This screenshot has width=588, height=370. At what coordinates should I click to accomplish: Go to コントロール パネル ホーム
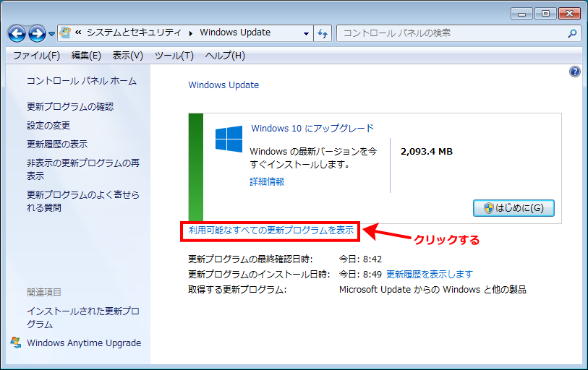click(x=82, y=81)
